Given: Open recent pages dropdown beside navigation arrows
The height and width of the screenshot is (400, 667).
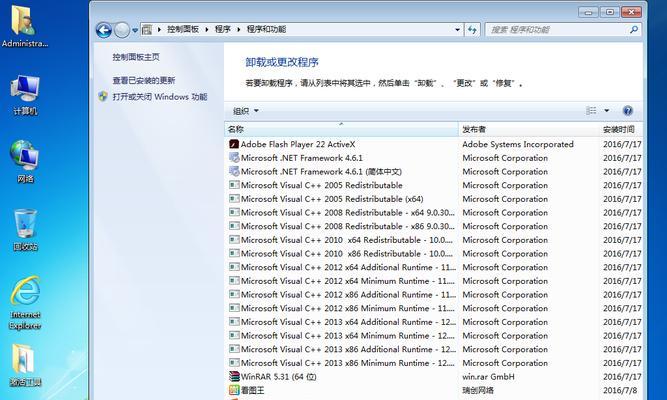Looking at the screenshot, I should (135, 30).
